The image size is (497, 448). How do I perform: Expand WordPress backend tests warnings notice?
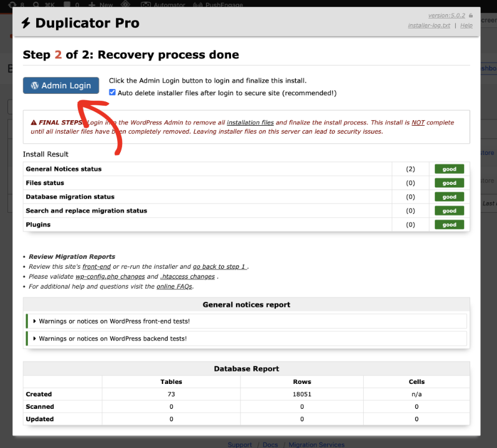tap(246, 338)
